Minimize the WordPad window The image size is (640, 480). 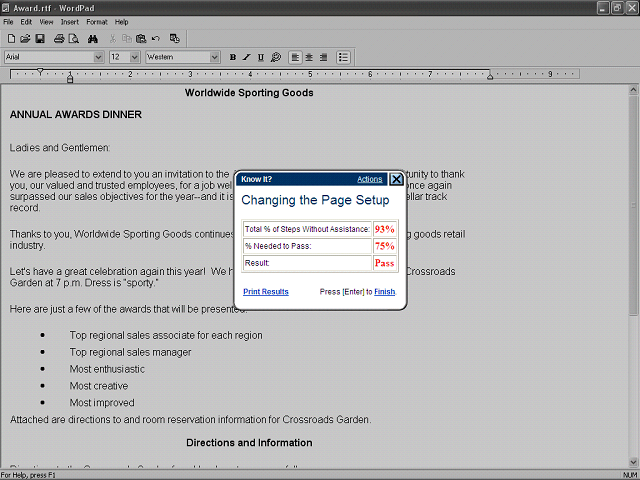coord(603,8)
